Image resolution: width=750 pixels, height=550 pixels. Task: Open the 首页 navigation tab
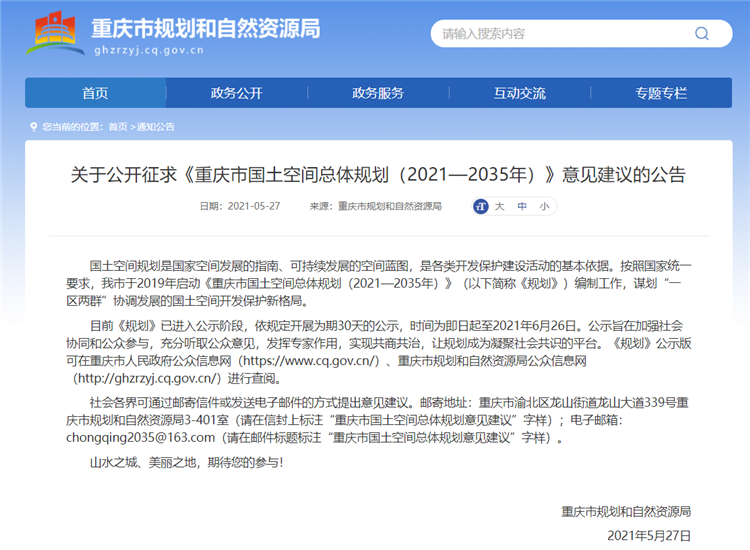click(96, 93)
